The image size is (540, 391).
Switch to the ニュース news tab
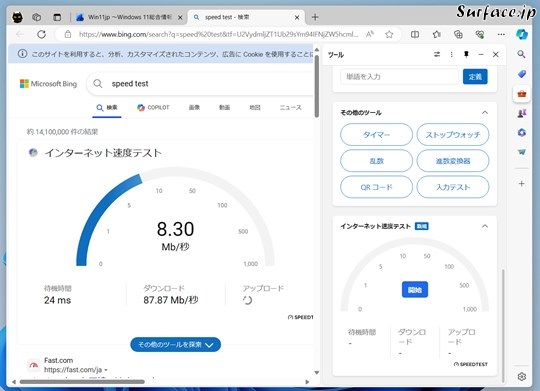click(x=290, y=107)
